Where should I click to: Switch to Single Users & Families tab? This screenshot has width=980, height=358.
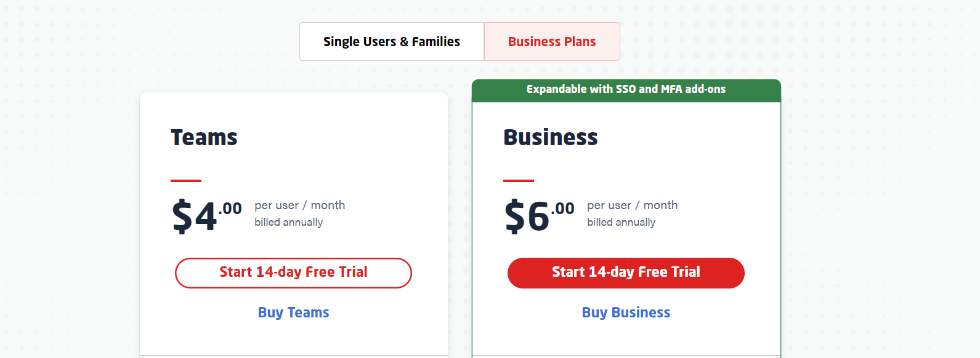[392, 42]
